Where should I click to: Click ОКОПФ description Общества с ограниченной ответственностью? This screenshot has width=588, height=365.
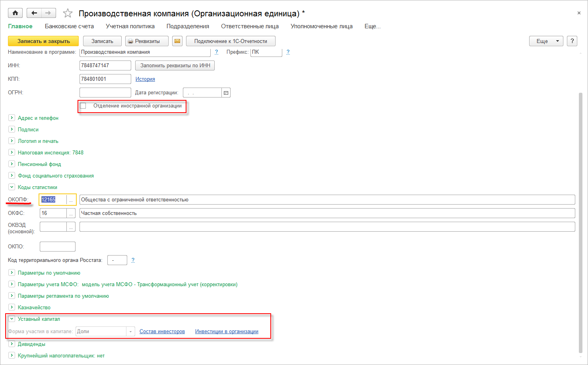[327, 200]
